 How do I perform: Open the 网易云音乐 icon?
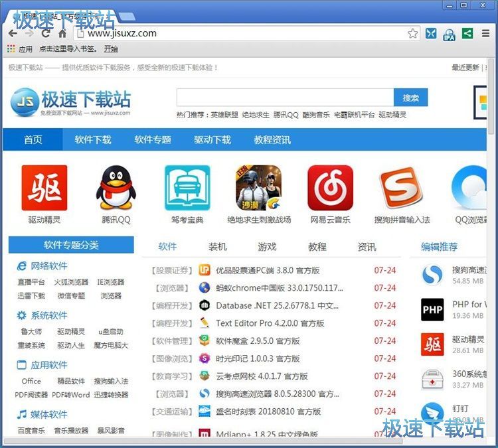tap(330, 188)
